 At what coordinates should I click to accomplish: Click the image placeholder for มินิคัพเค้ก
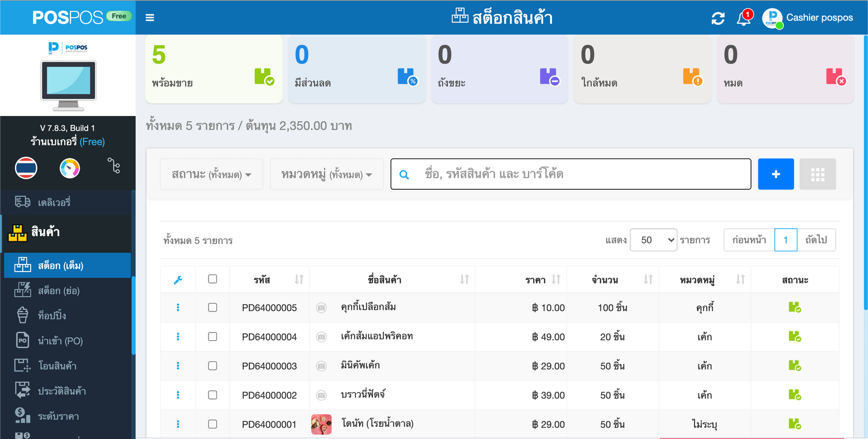click(x=321, y=366)
